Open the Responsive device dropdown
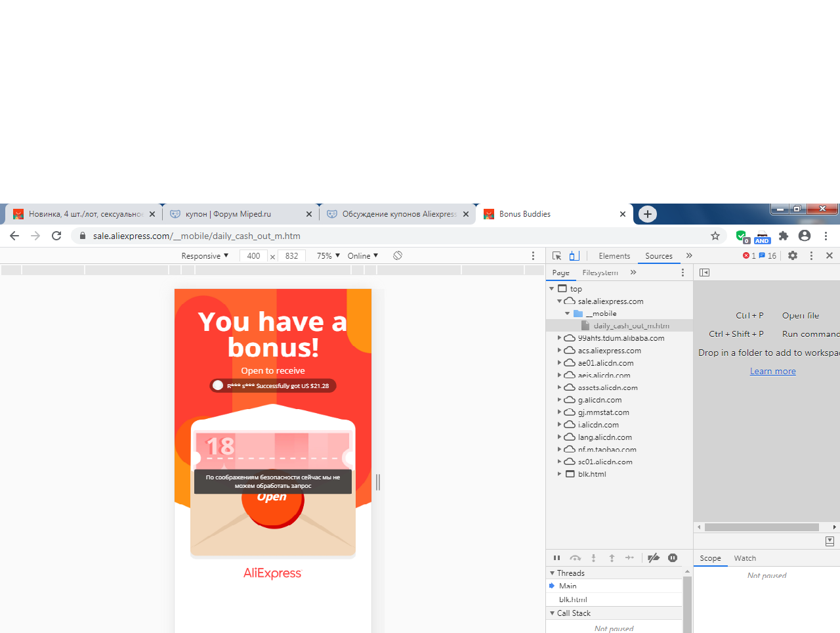Image resolution: width=840 pixels, height=633 pixels. pyautogui.click(x=205, y=255)
